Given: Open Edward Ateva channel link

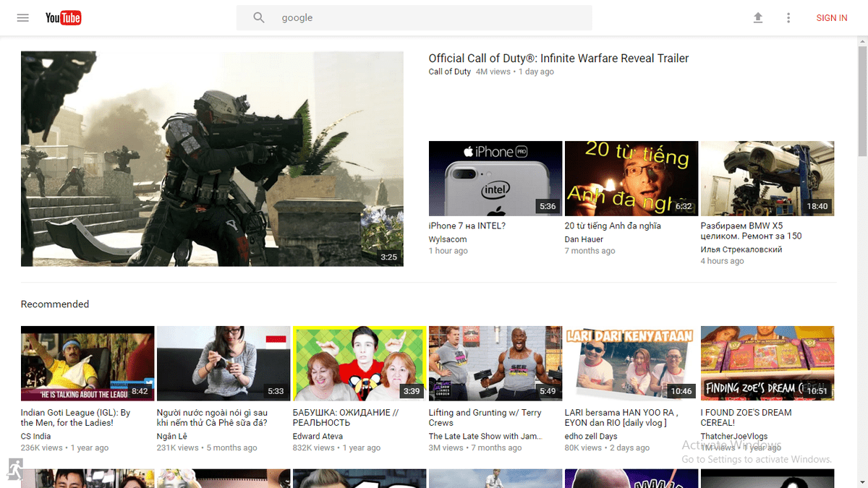Looking at the screenshot, I should [318, 437].
